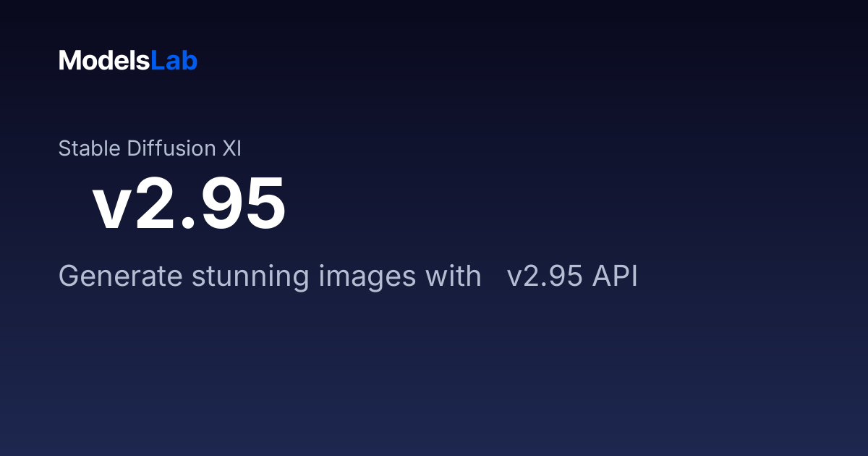Click the word "Generate" in the tagline
This screenshot has width=868, height=456.
point(121,276)
